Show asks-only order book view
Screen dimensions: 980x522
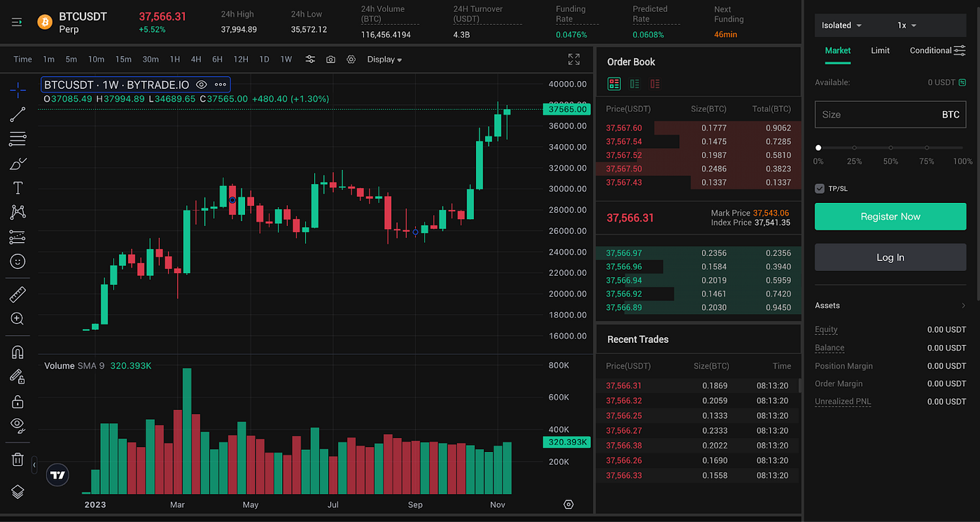pyautogui.click(x=656, y=83)
